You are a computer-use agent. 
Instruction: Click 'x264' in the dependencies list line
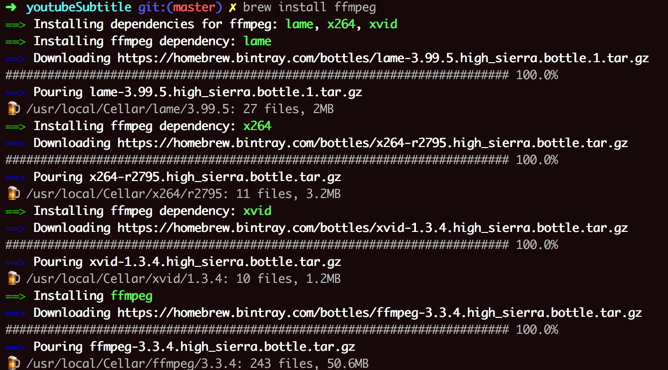point(341,24)
